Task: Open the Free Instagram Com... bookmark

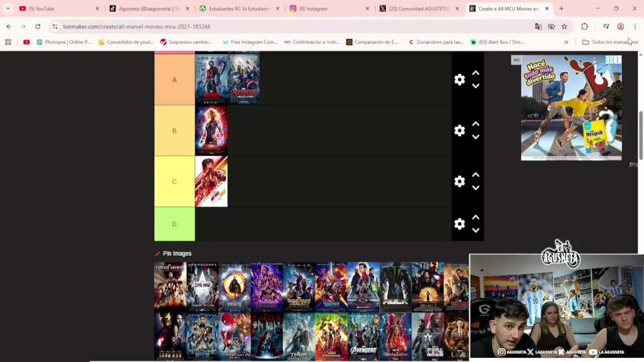Action: [250, 42]
